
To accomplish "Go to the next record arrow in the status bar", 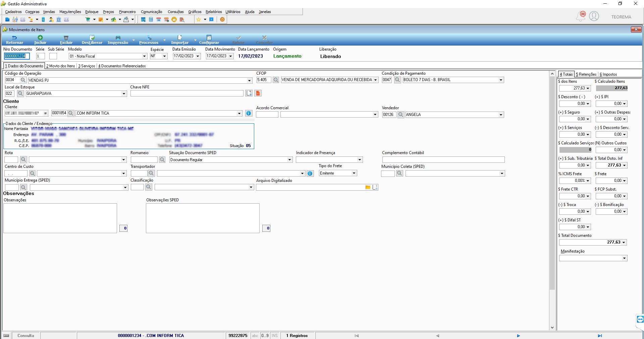I will pyautogui.click(x=518, y=336).
